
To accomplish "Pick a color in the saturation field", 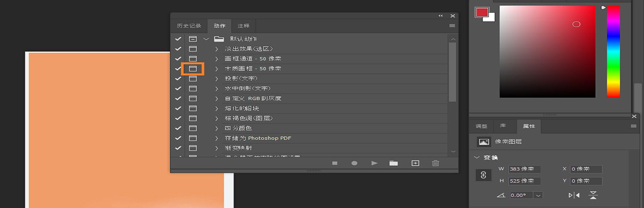I will pos(547,51).
